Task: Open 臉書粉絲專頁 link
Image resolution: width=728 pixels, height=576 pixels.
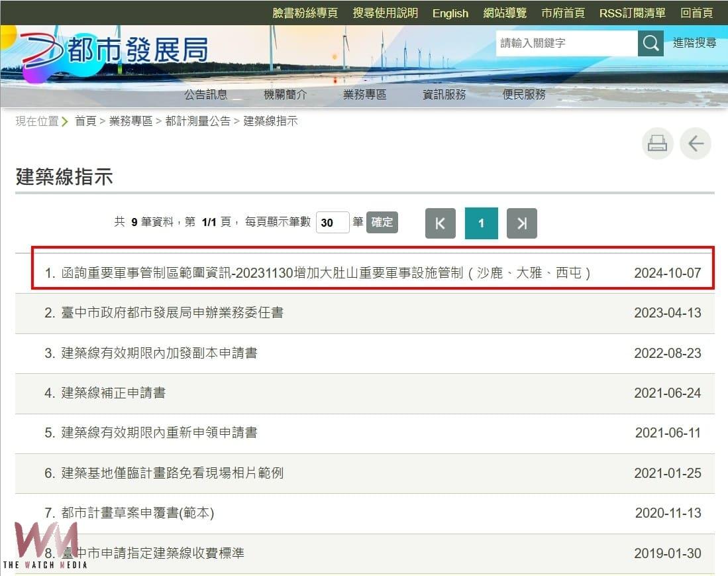Action: [305, 13]
